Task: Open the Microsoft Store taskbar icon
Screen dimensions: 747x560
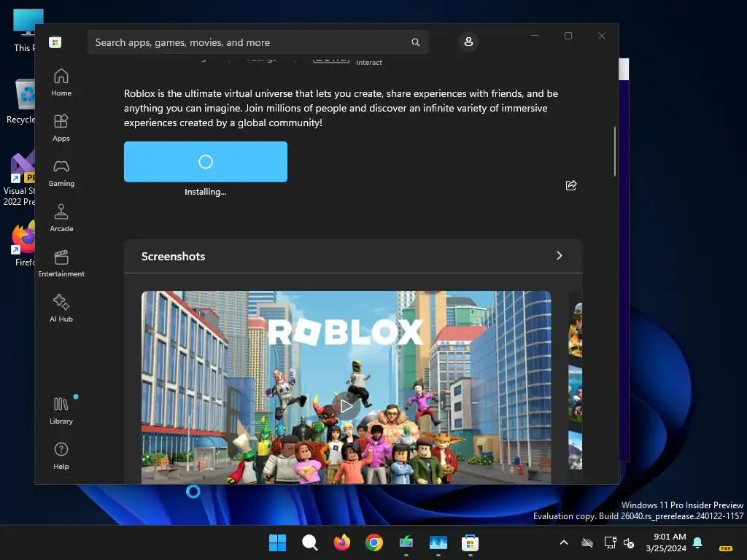Action: 470,542
